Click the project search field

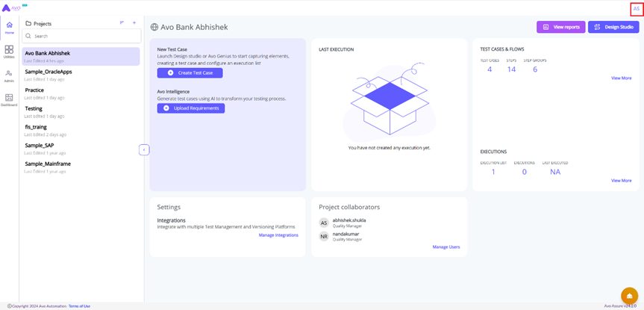82,36
